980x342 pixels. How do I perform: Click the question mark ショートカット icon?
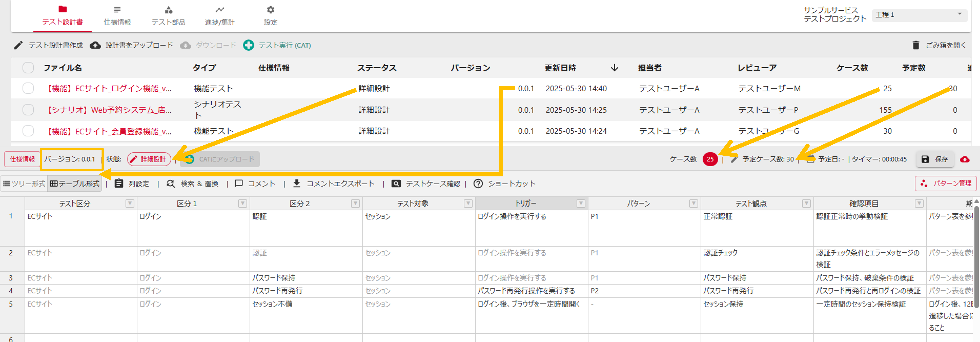pyautogui.click(x=478, y=184)
